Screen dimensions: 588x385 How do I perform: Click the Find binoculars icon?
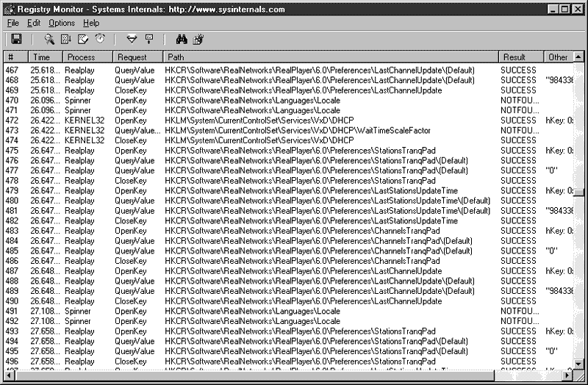pyautogui.click(x=182, y=39)
